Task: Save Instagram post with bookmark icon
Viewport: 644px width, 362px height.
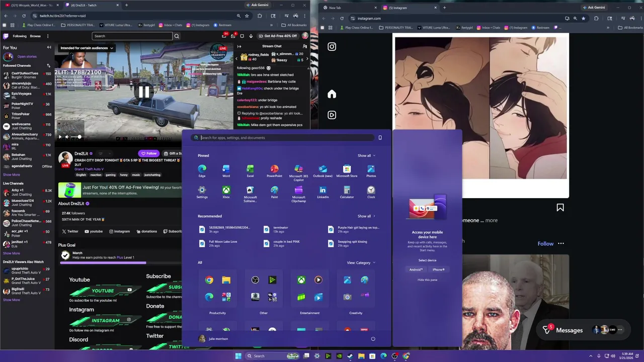Action: pos(560,208)
